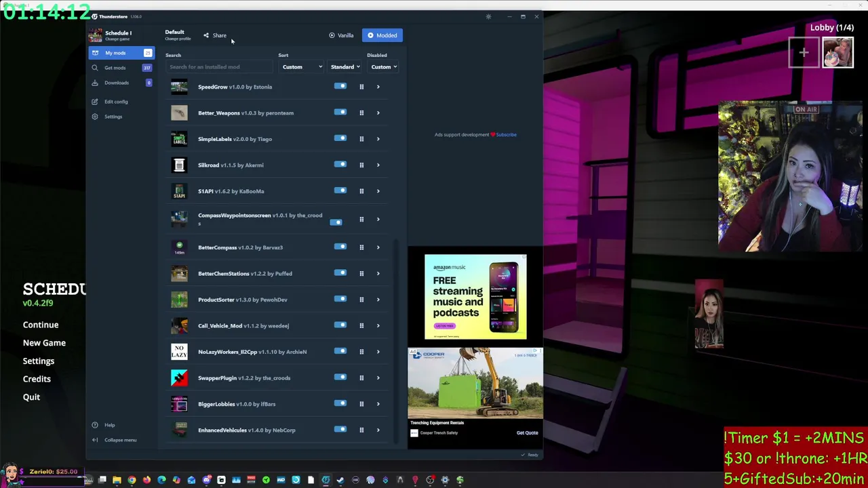Click the Downloads arrow icon
The image size is (868, 488).
click(95, 83)
